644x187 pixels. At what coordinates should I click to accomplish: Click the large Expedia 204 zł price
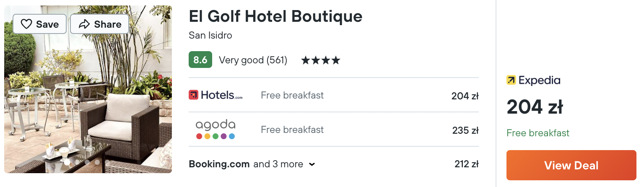(535, 107)
